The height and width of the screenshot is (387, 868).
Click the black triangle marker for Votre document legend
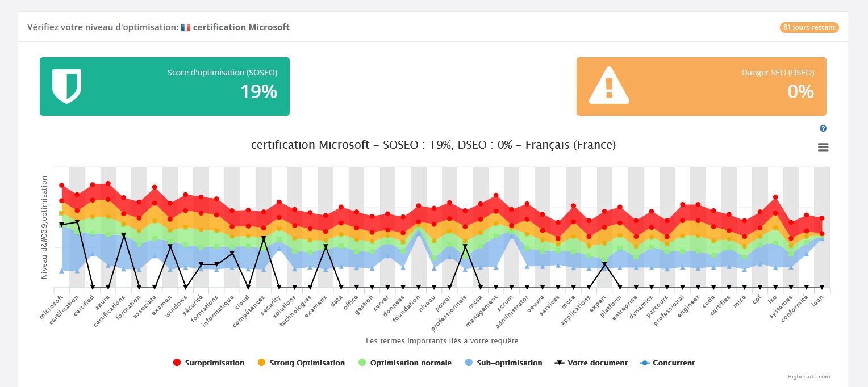[559, 363]
